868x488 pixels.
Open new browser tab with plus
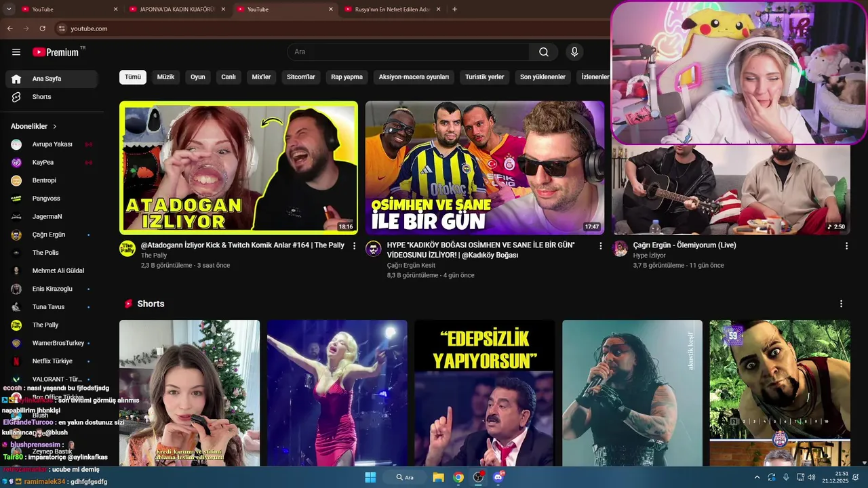(x=454, y=9)
